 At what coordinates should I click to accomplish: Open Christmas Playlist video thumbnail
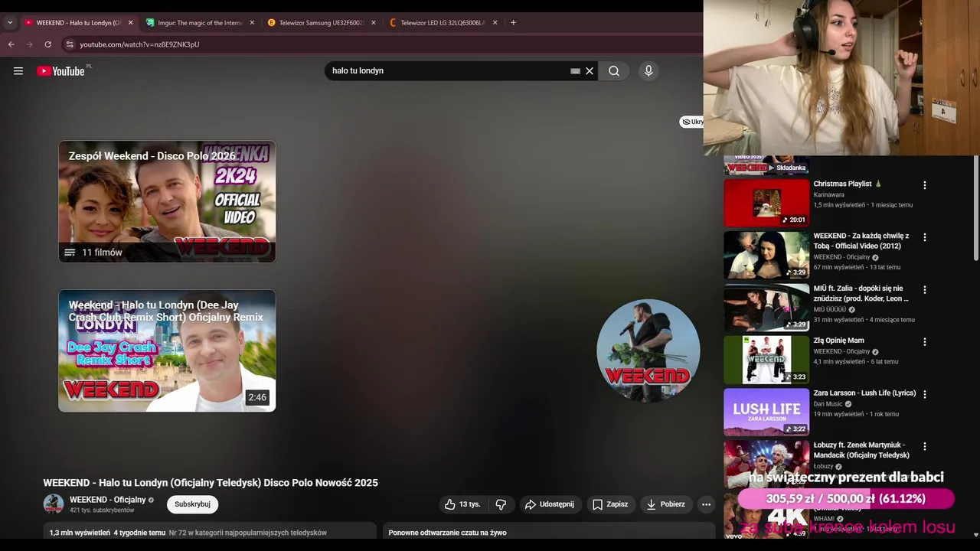pos(766,203)
